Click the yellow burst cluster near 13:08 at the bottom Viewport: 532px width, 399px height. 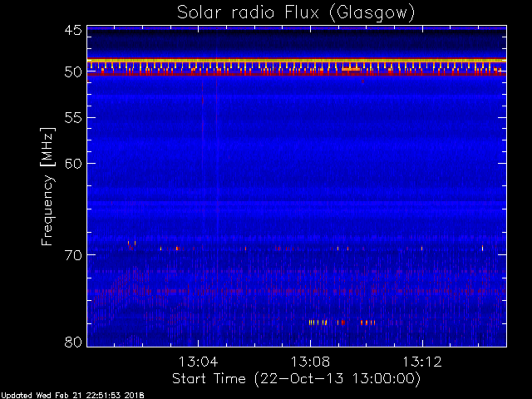[318, 323]
